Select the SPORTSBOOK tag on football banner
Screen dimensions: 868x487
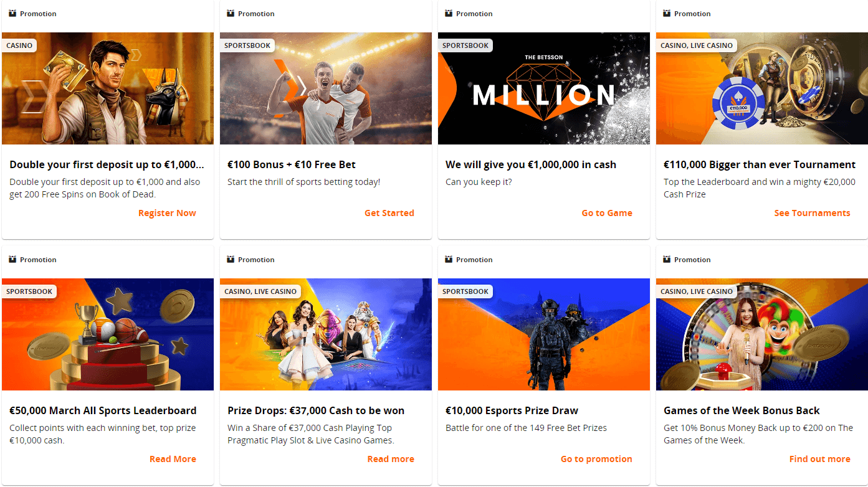[247, 45]
